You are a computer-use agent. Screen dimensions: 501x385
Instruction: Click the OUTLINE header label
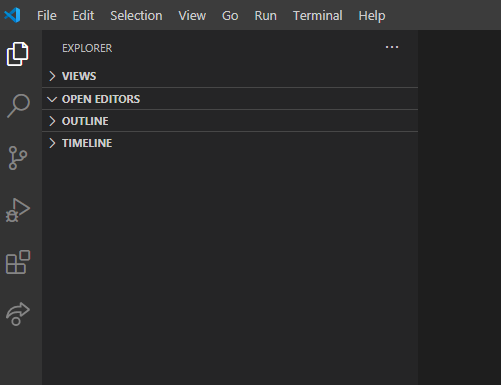[x=85, y=121]
